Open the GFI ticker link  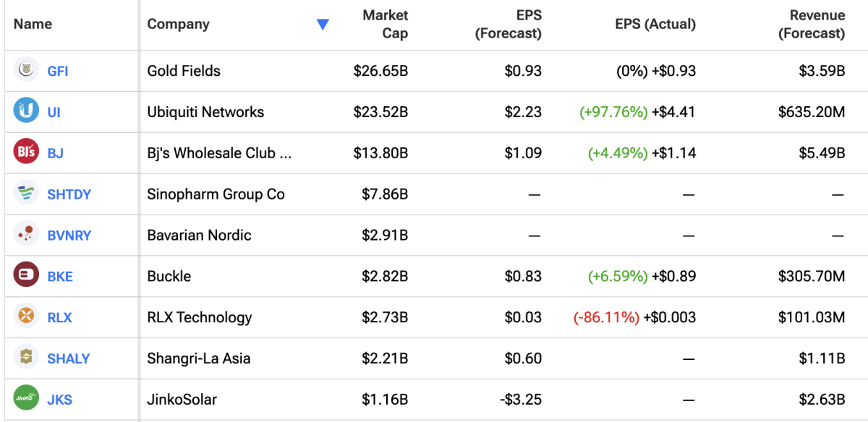pos(58,72)
